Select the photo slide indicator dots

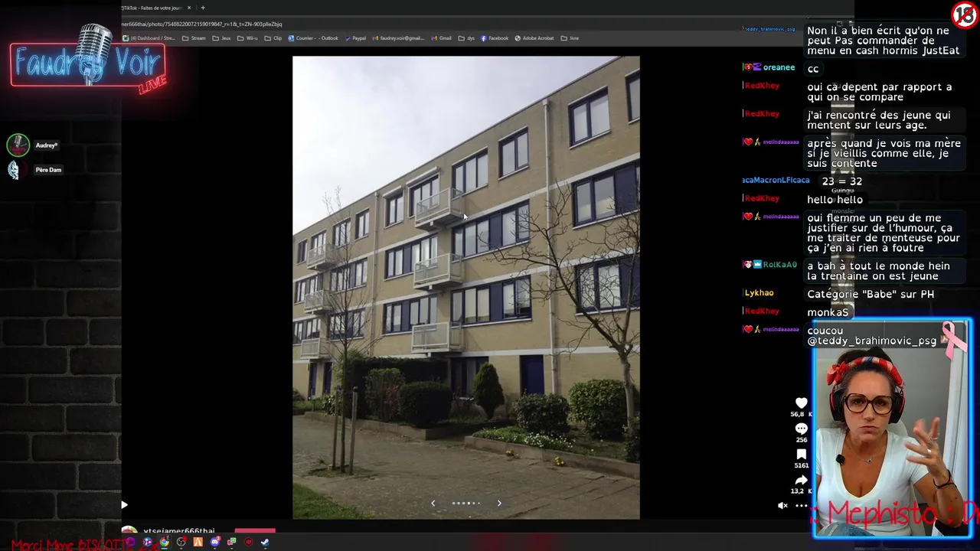coord(465,503)
